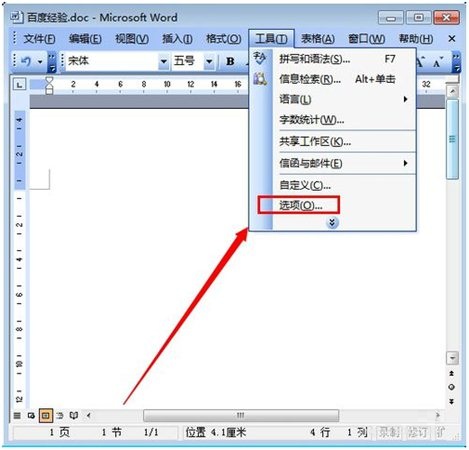This screenshot has width=469, height=450.
Task: Choose 选项(O)... from the Tools menu
Action: click(x=299, y=205)
